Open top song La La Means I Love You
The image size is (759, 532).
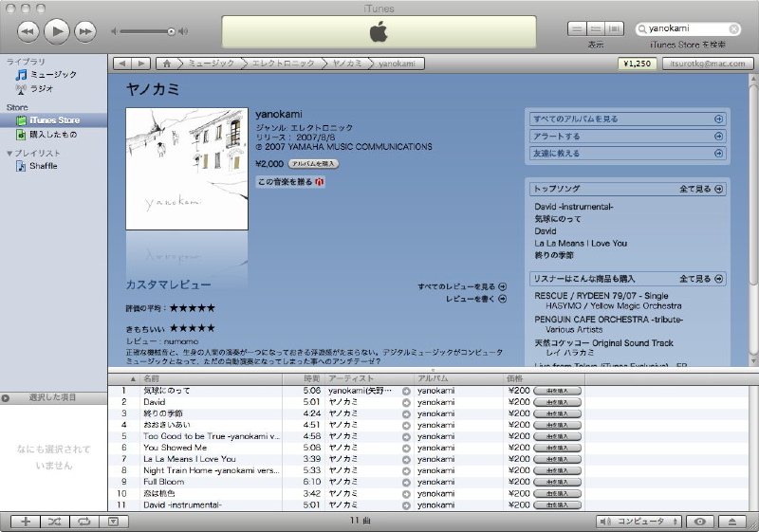(581, 244)
